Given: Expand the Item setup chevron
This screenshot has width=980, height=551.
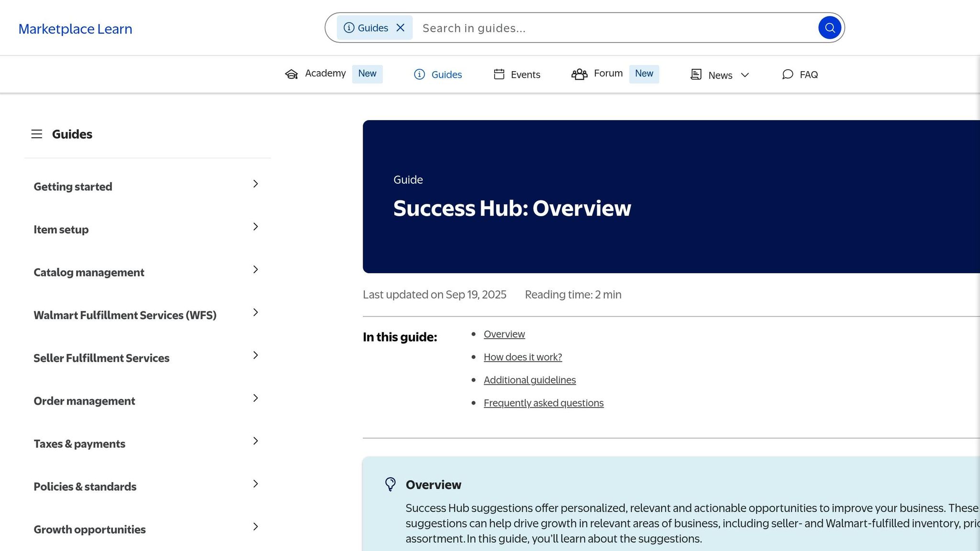Looking at the screenshot, I should [256, 227].
